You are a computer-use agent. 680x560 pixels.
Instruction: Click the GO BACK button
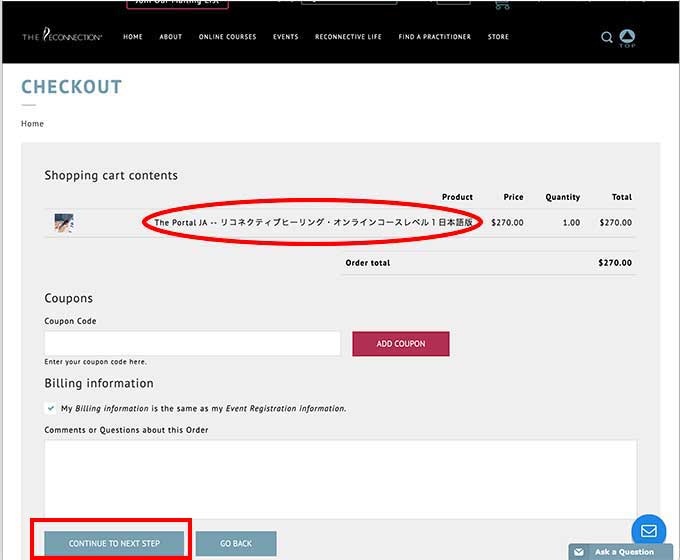click(x=236, y=544)
